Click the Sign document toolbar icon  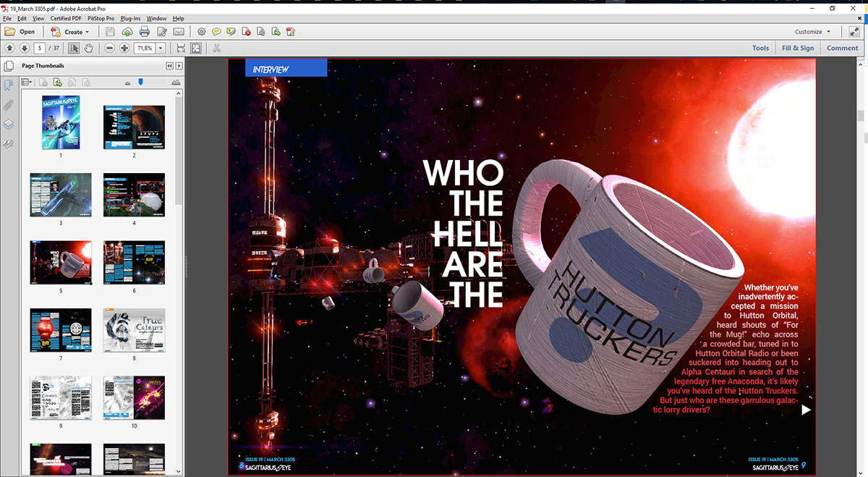[291, 32]
